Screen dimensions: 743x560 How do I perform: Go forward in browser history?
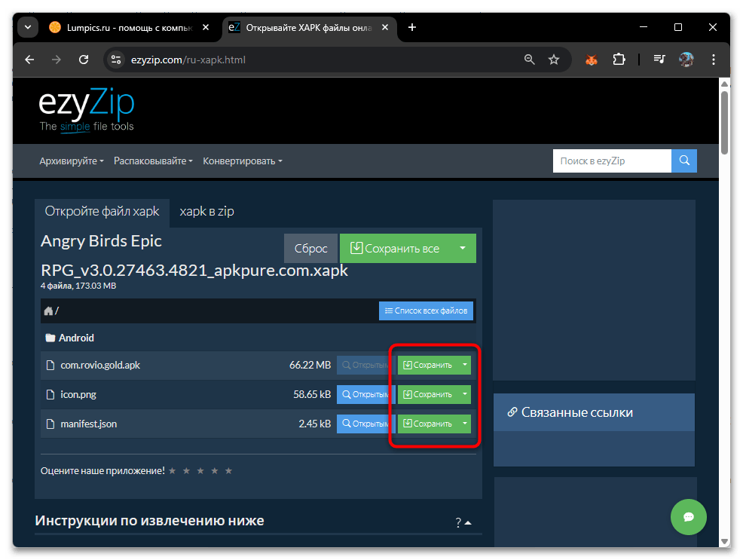[57, 60]
